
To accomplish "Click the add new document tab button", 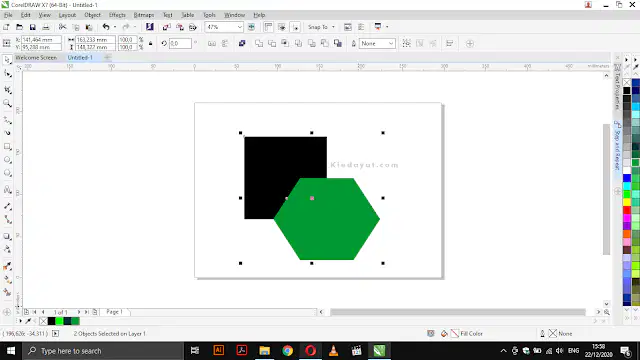I will [x=107, y=58].
